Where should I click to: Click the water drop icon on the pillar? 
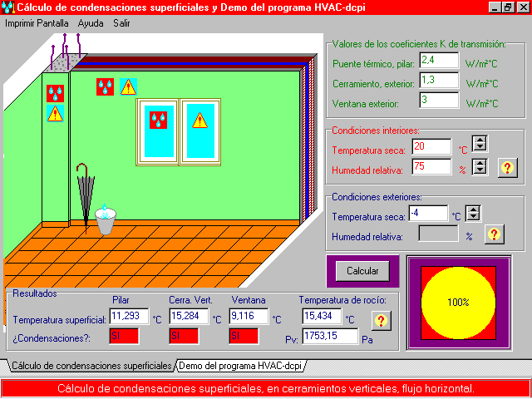click(55, 93)
